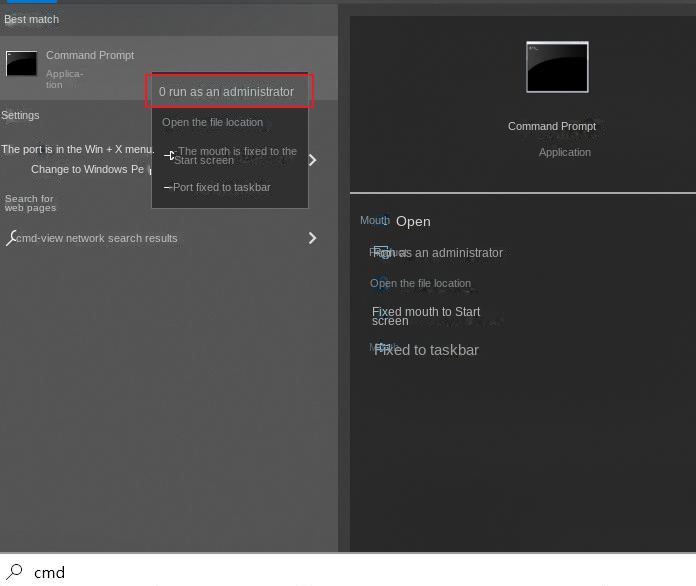Screen dimensions: 696x586
Task: Click the search magnifier icon in search box
Action: click(15, 572)
